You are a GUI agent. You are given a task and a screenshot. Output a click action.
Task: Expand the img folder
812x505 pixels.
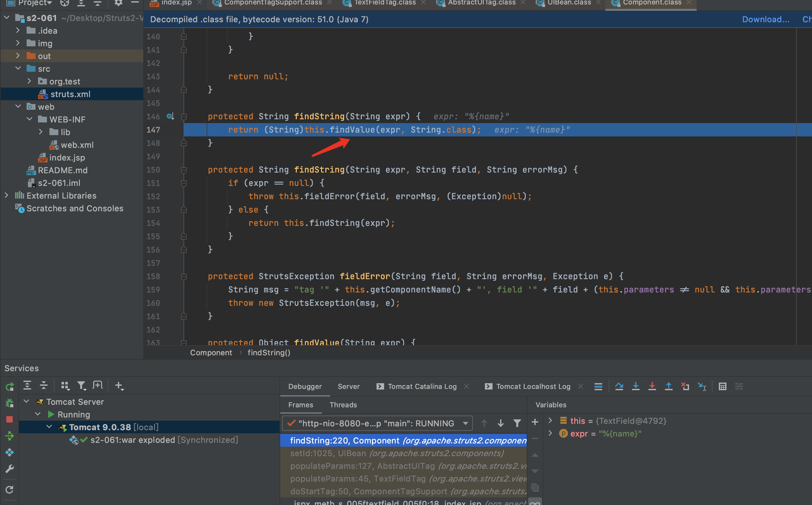coord(18,43)
